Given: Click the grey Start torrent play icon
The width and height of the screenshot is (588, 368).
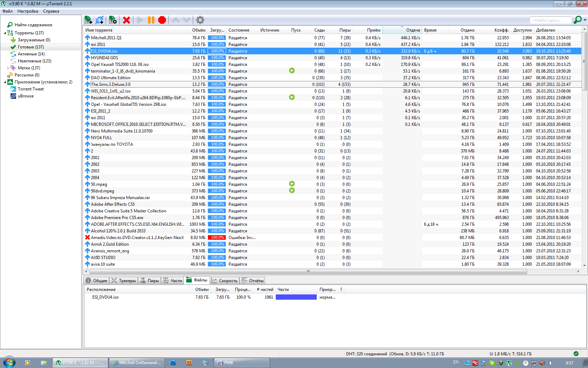Looking at the screenshot, I should tap(140, 20).
